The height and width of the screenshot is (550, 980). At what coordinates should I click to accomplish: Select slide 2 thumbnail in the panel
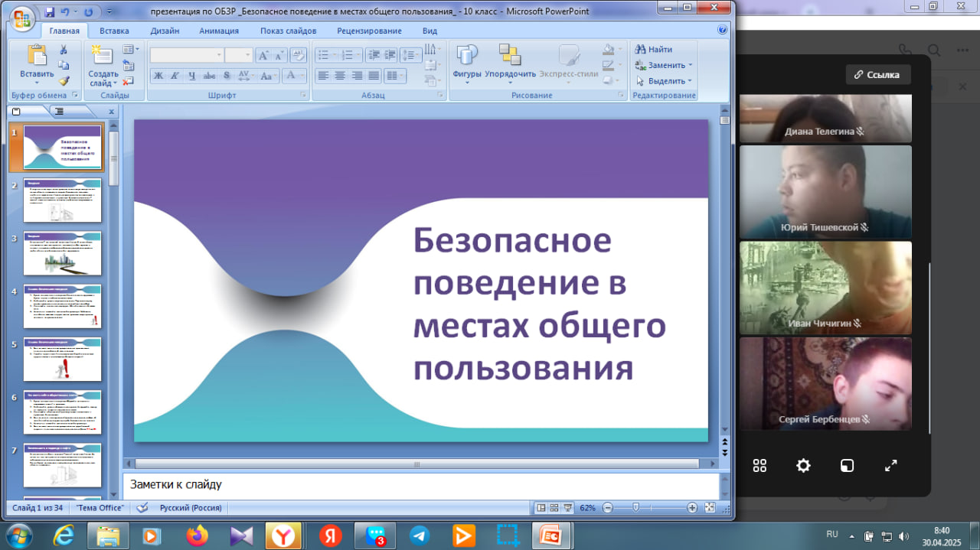(x=63, y=201)
